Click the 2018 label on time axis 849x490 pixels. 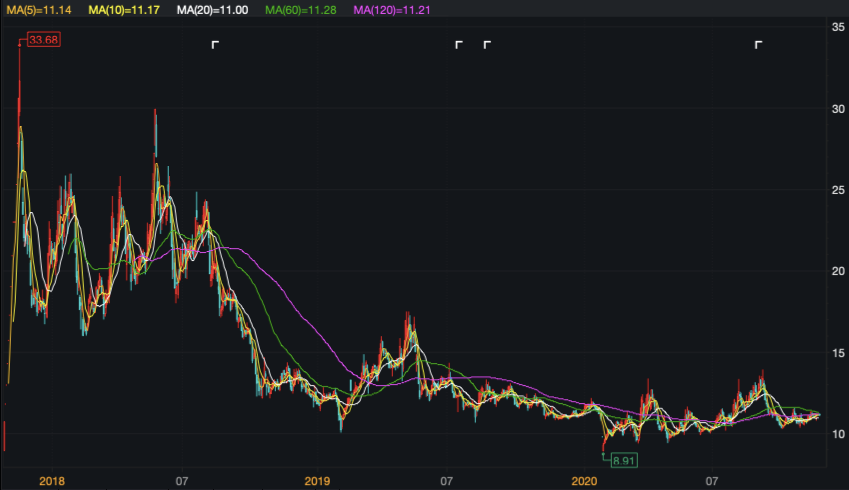pos(52,481)
